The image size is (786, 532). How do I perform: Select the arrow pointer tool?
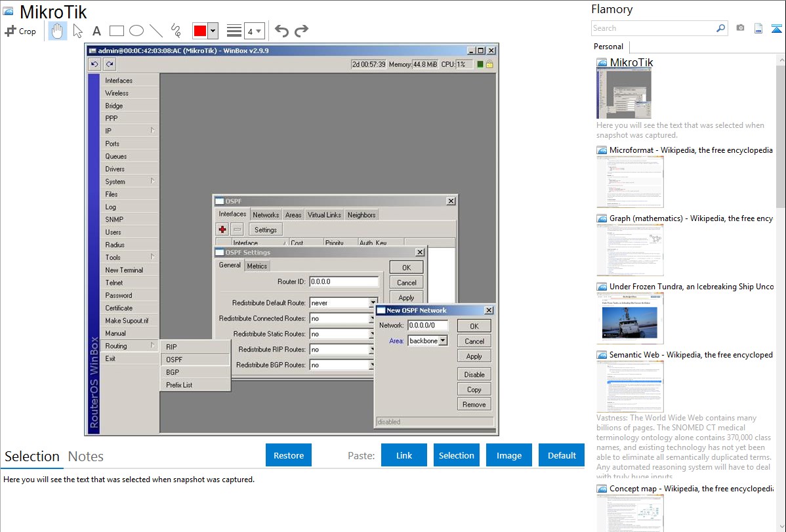coord(77,31)
